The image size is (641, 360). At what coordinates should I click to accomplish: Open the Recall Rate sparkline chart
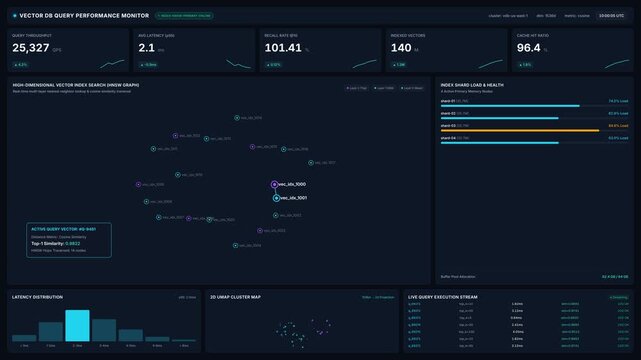tap(365, 64)
